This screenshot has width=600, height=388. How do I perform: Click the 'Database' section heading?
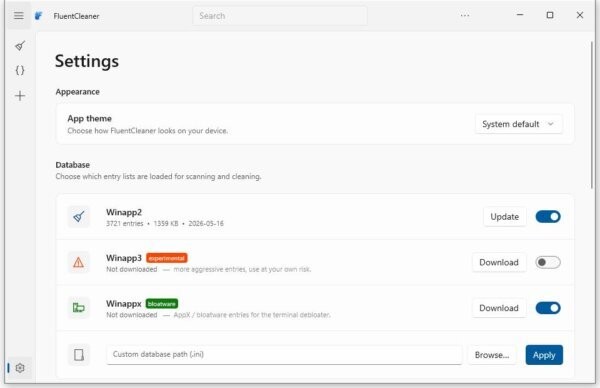tap(72, 165)
